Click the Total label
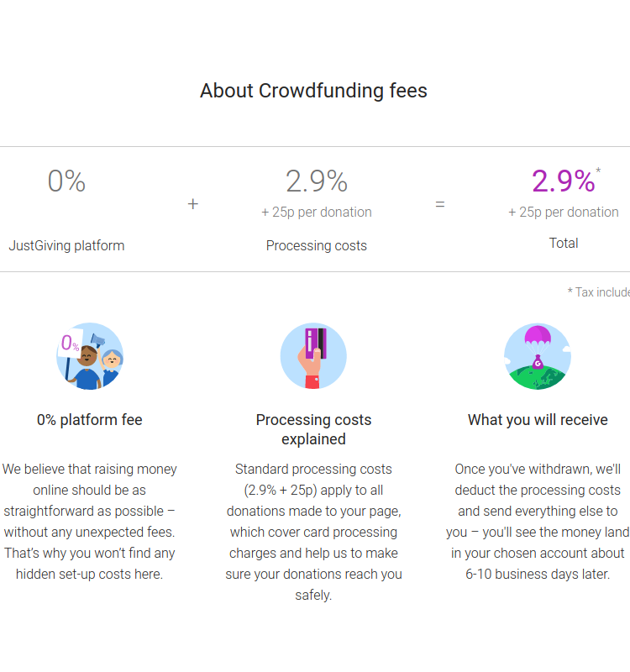Image resolution: width=630 pixels, height=672 pixels. click(x=564, y=243)
